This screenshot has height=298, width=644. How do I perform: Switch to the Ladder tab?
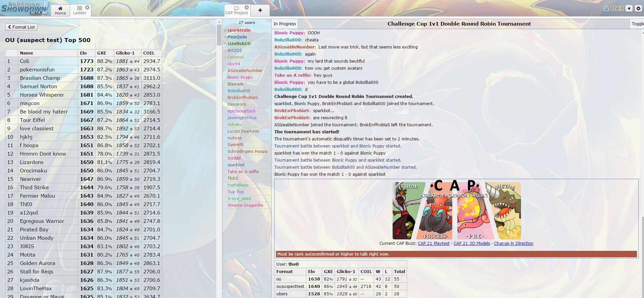(80, 10)
